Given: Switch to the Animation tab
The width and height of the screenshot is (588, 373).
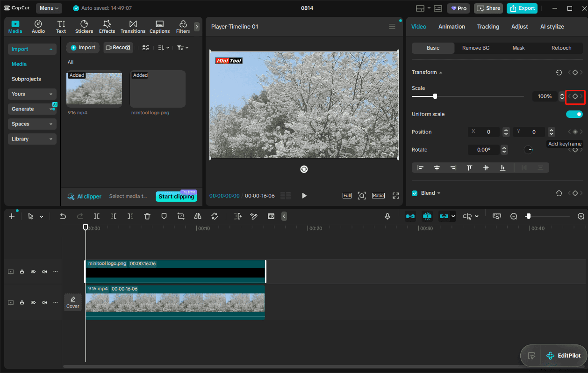Looking at the screenshot, I should 452,27.
